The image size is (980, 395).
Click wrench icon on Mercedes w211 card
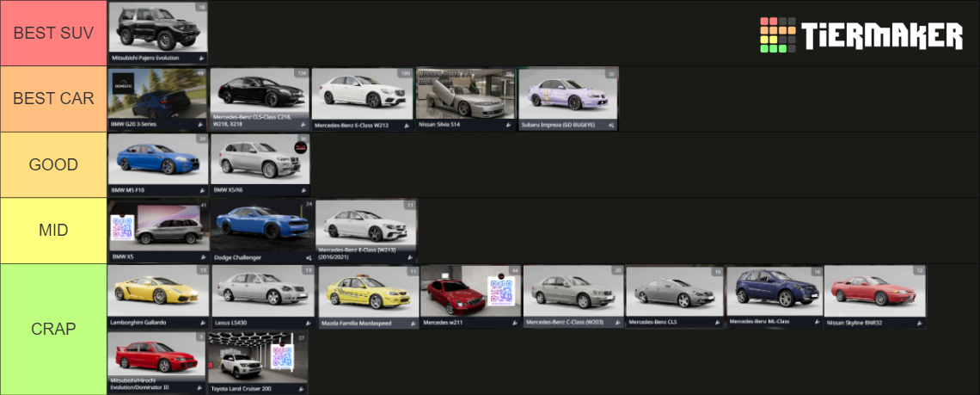(x=514, y=323)
